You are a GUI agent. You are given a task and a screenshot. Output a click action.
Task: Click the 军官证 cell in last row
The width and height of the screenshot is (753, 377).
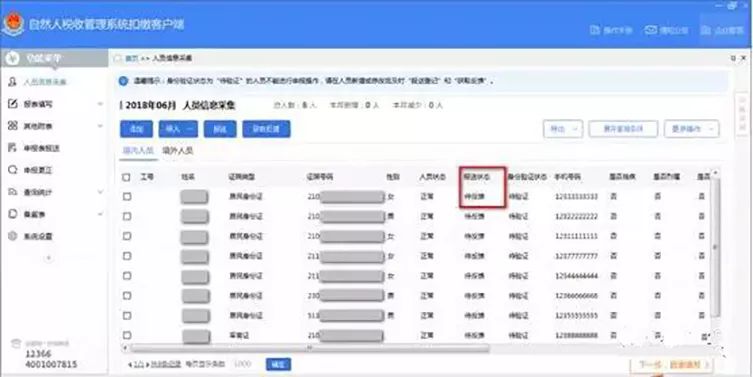[x=239, y=335]
